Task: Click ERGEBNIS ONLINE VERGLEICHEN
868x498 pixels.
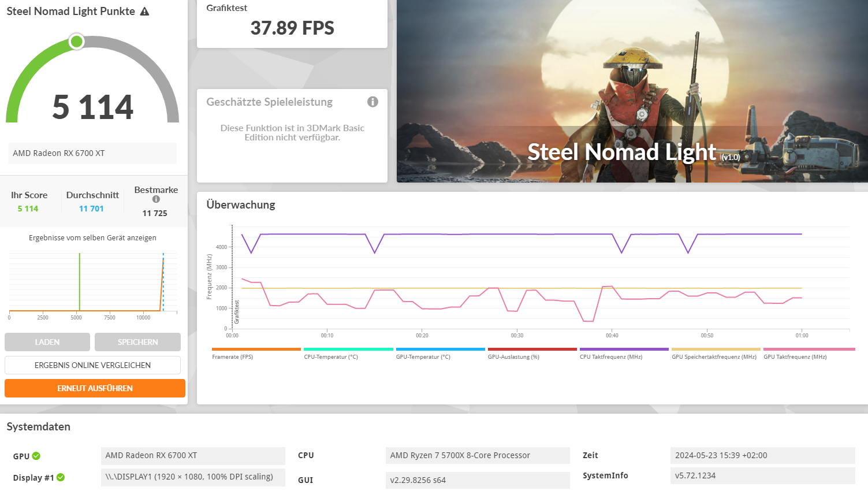Action: pyautogui.click(x=92, y=365)
